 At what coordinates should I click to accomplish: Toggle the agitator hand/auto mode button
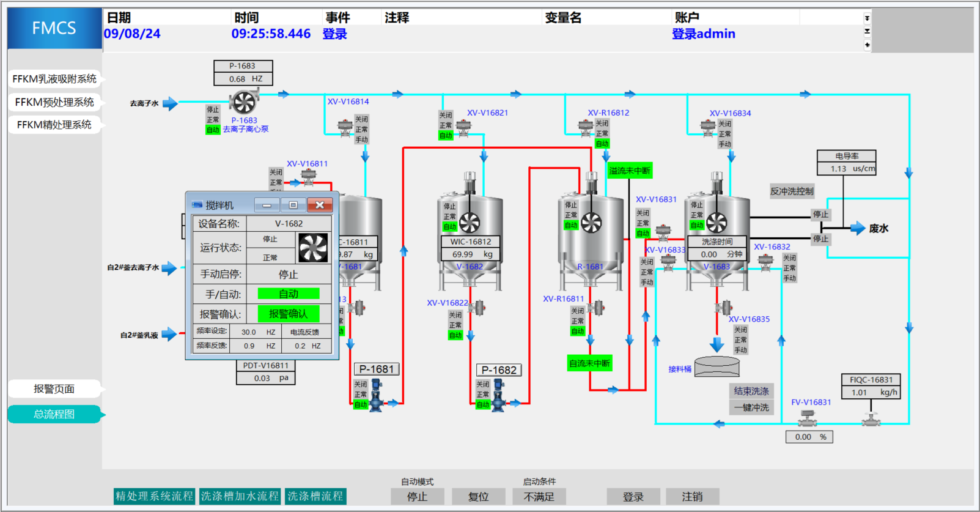pos(289,294)
